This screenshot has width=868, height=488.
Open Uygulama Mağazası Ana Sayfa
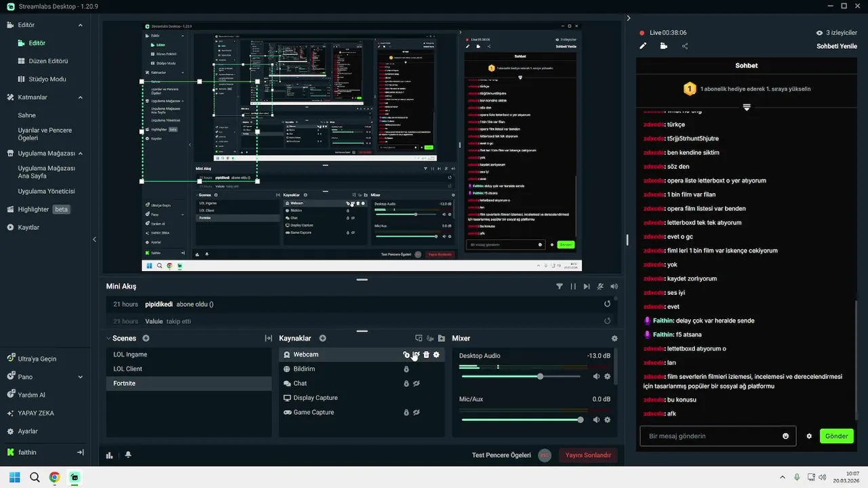(46, 172)
